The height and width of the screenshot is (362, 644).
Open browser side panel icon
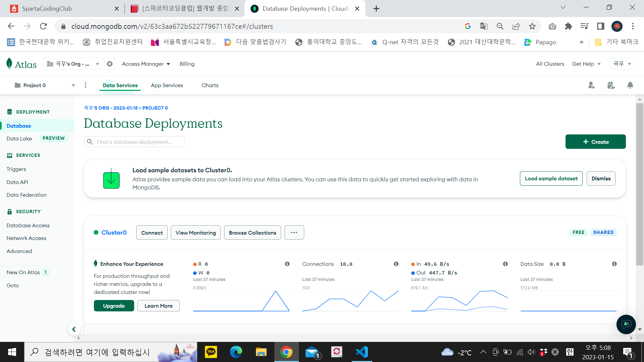(x=600, y=26)
